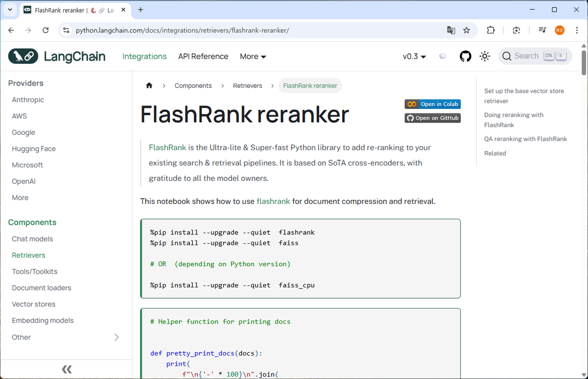Jump to QA reranking with FlashRank
The height and width of the screenshot is (379, 588).
coord(526,139)
